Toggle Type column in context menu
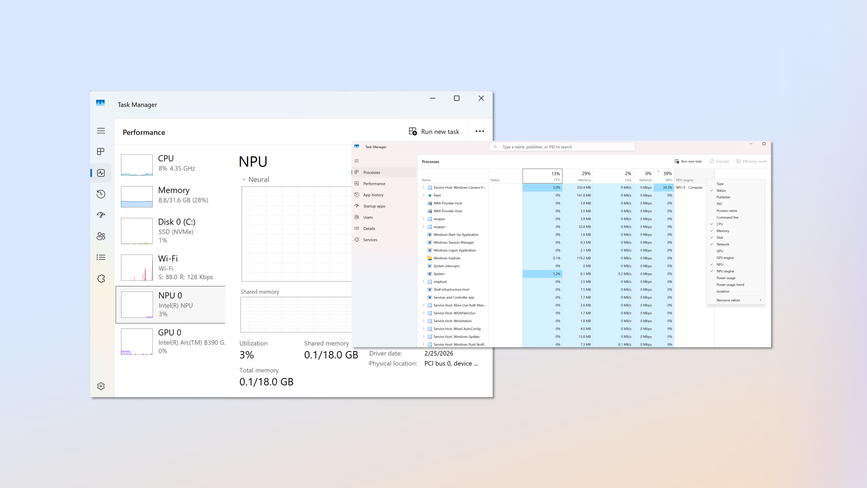This screenshot has width=867, height=488. pos(736,184)
